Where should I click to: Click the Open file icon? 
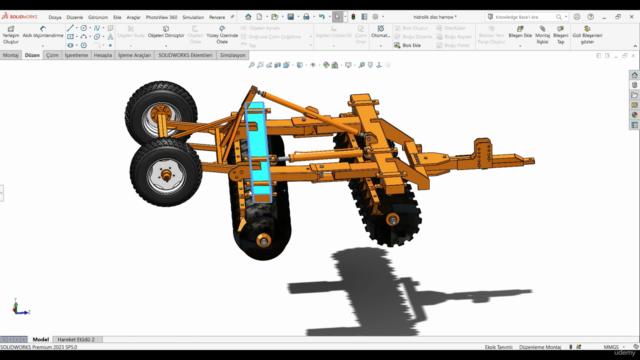tap(275, 17)
